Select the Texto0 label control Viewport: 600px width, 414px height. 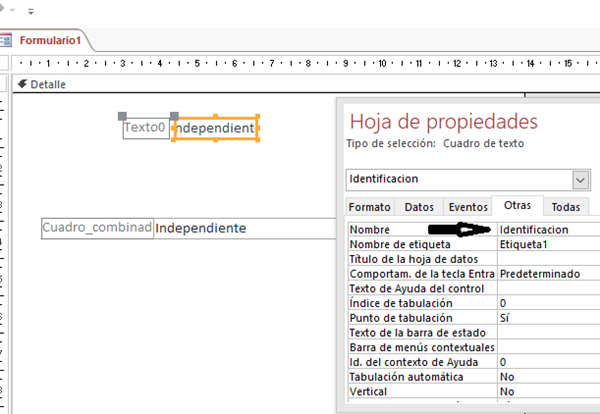(145, 129)
